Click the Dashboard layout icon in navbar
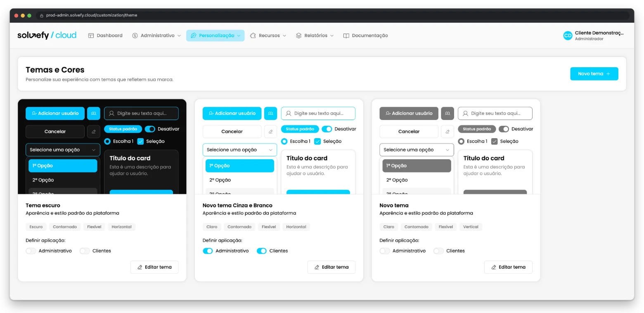 point(91,35)
